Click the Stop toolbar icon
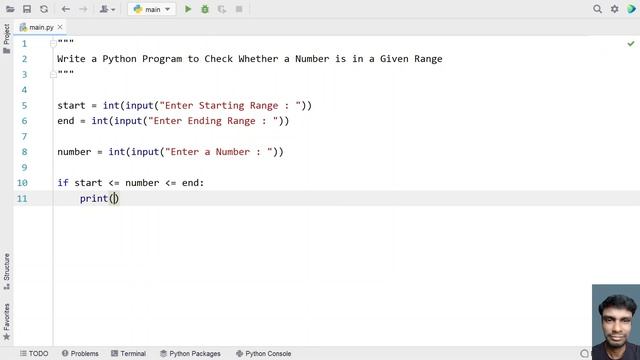640x360 pixels. tap(239, 9)
